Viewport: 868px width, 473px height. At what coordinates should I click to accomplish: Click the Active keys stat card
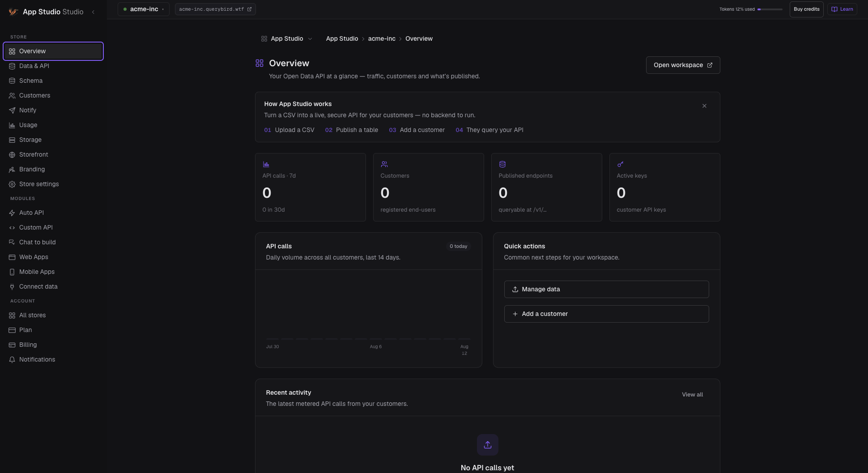(x=664, y=187)
